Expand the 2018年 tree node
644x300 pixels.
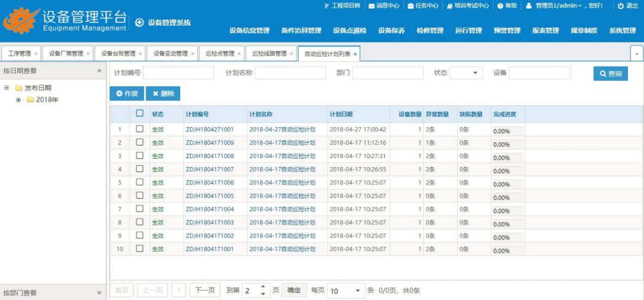point(19,99)
